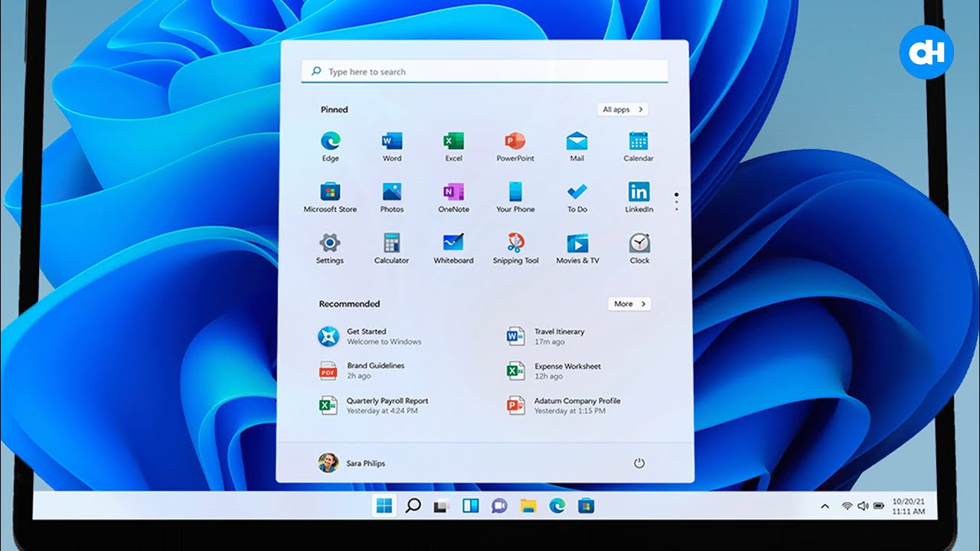Image resolution: width=980 pixels, height=551 pixels.
Task: Click More in Recommended section
Action: [629, 304]
